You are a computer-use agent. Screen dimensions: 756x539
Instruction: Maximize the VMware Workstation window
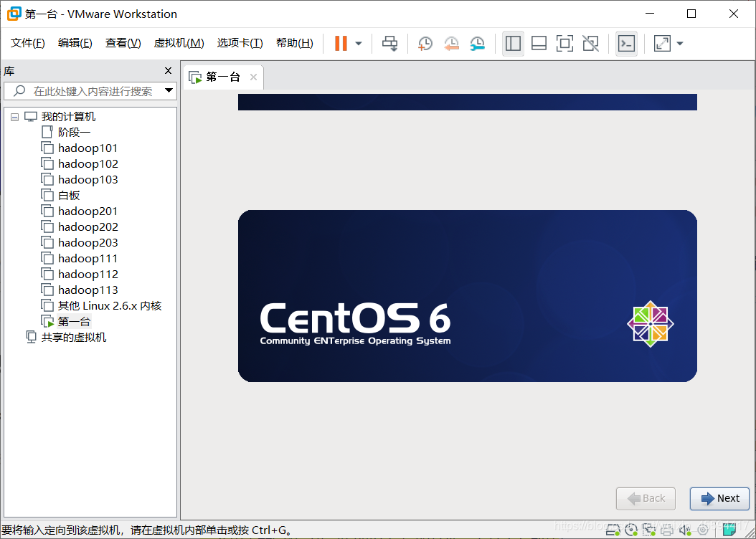(691, 14)
